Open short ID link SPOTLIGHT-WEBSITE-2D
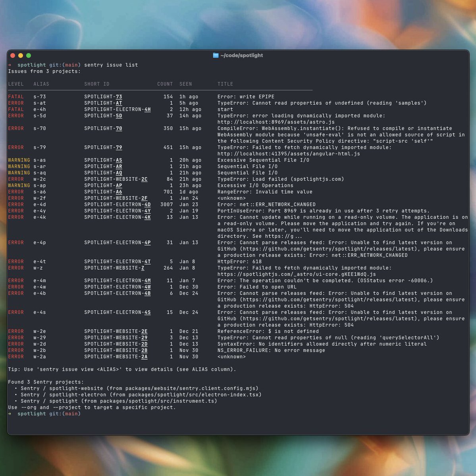476x476 pixels. [116, 344]
